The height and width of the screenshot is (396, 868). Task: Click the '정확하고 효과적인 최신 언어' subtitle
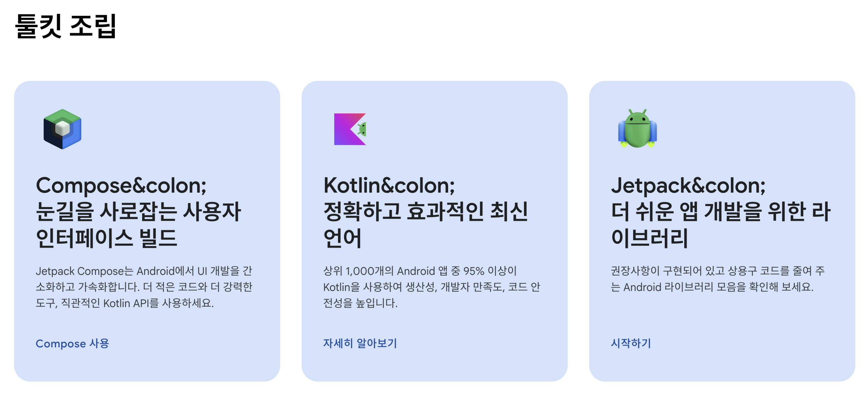426,225
